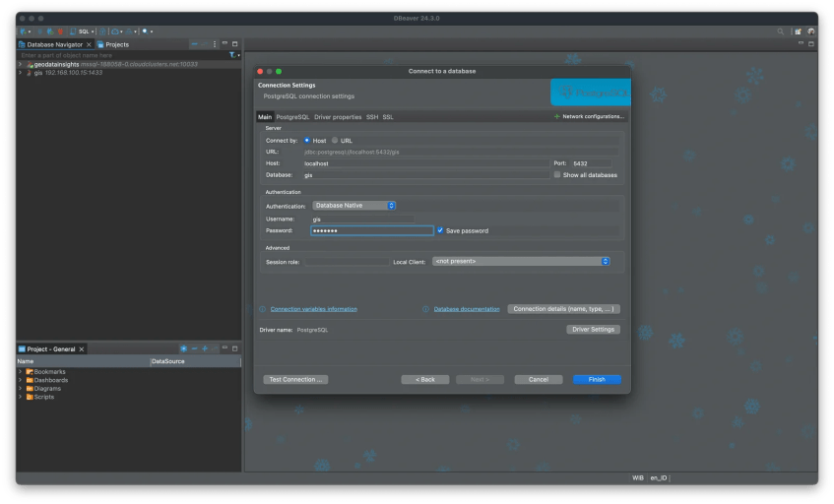Click the Database name field
834x504 pixels.
click(x=425, y=175)
